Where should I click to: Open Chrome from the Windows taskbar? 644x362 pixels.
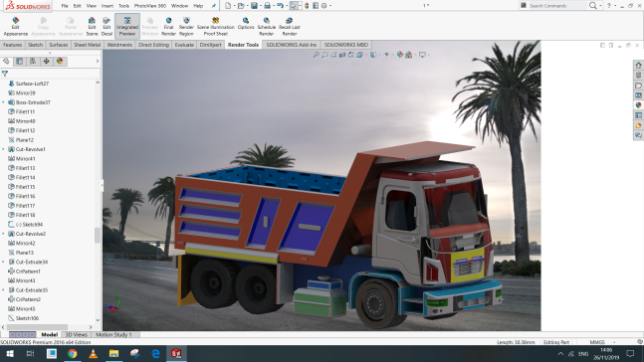pos(73,353)
